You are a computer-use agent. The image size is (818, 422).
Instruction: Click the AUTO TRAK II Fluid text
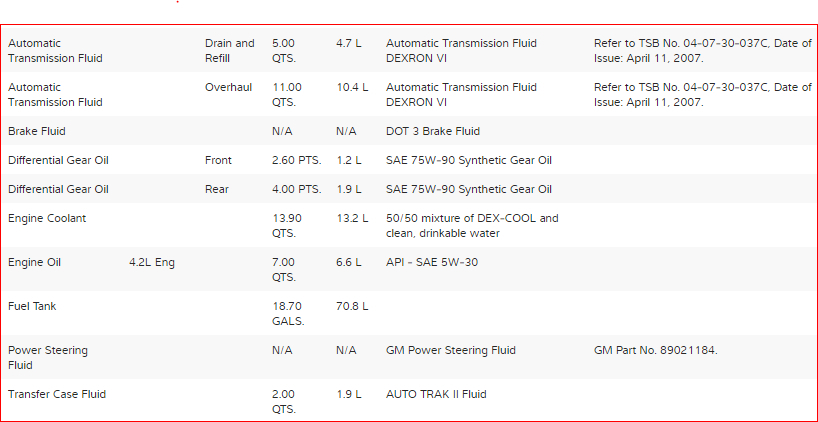[x=436, y=394]
